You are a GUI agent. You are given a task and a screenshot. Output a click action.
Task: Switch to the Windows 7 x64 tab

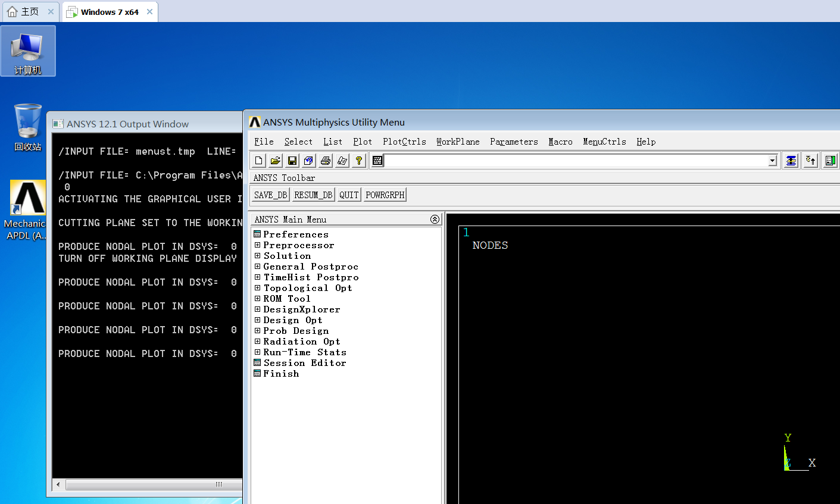[x=110, y=12]
